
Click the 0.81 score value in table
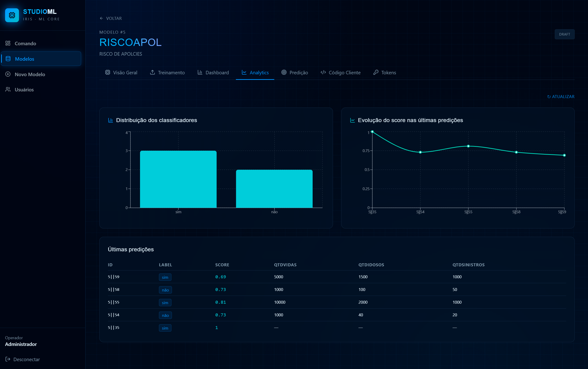(220, 302)
